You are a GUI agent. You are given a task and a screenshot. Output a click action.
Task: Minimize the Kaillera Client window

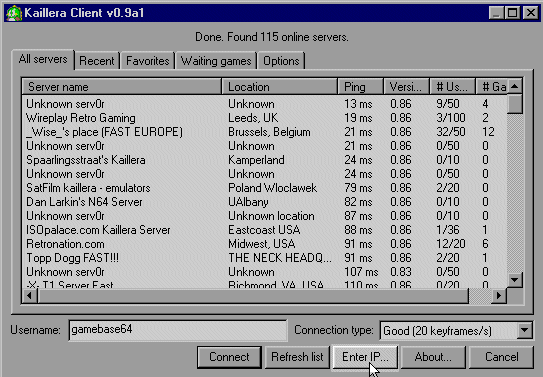pos(496,13)
